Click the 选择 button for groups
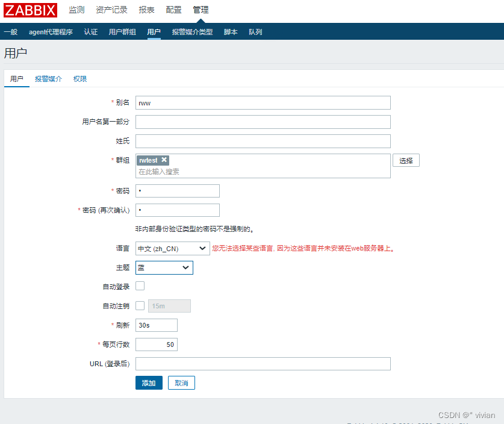Viewport: 504px width, 424px height. point(406,160)
